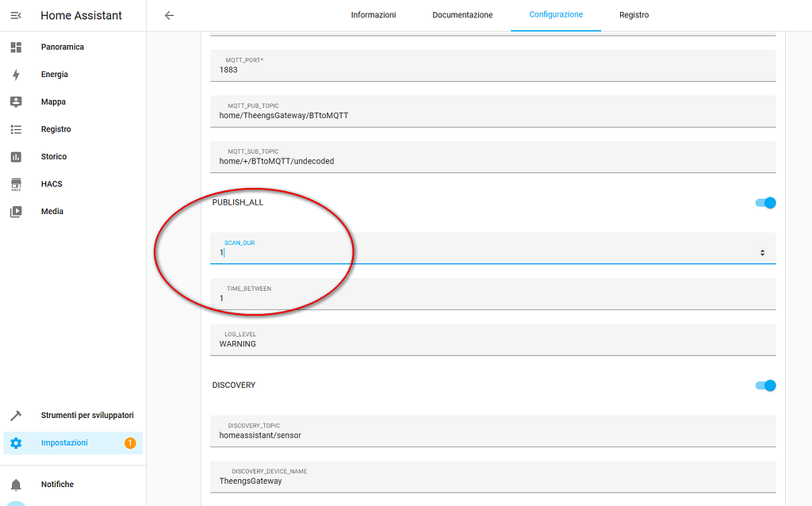This screenshot has width=812, height=506.
Task: Open the Storico panel icon
Action: coord(17,156)
